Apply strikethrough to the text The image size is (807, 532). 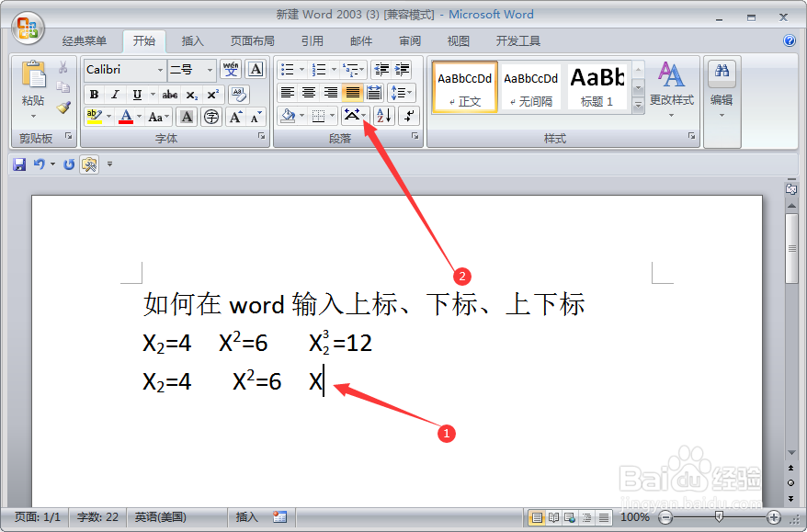click(x=171, y=95)
